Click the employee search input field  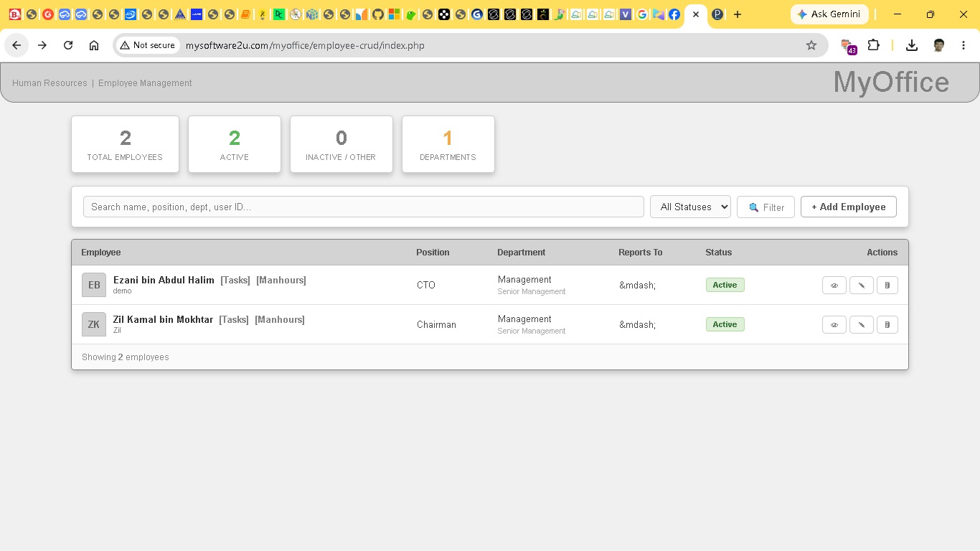[x=364, y=207]
